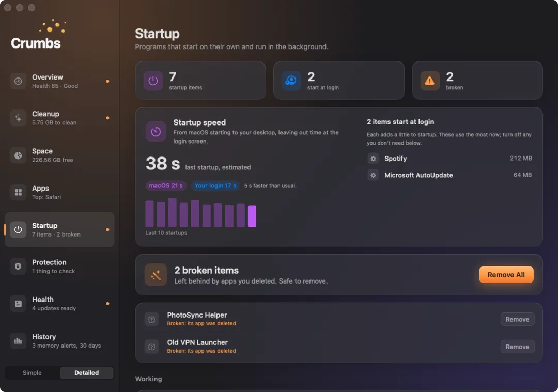Click the Startup power icon in sidebar
Image resolution: width=558 pixels, height=392 pixels.
pyautogui.click(x=18, y=230)
